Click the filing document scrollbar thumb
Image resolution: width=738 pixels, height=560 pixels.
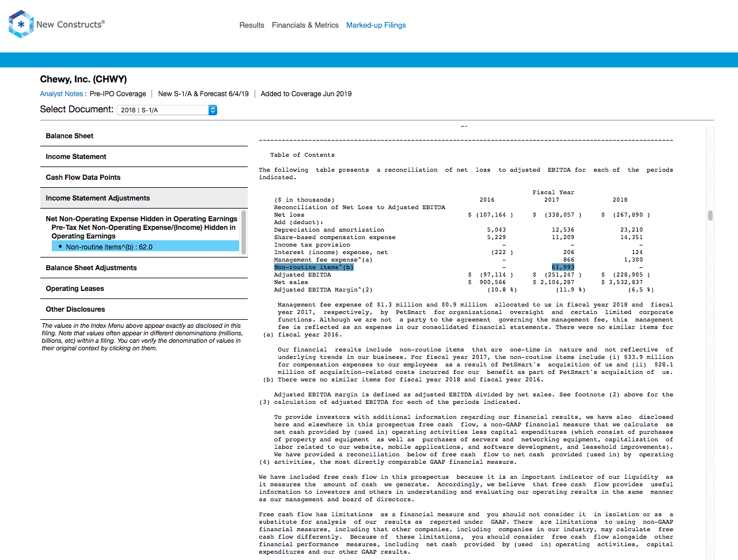pyautogui.click(x=710, y=215)
